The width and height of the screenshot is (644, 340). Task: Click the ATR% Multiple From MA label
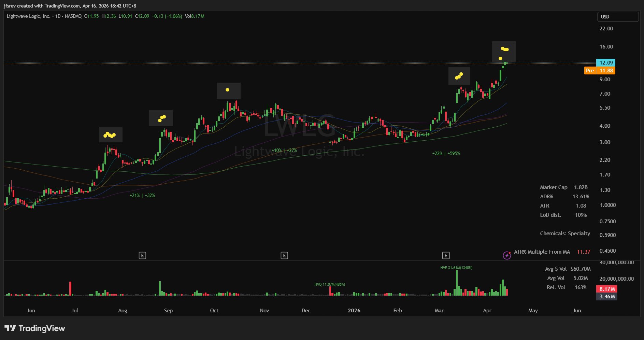pos(542,252)
